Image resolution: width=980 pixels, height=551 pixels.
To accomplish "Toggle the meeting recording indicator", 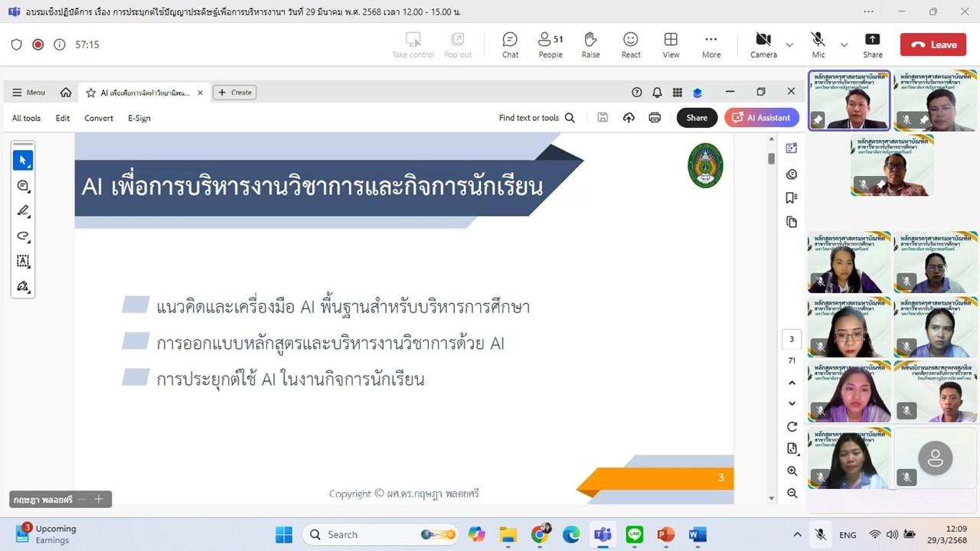I will [x=38, y=44].
